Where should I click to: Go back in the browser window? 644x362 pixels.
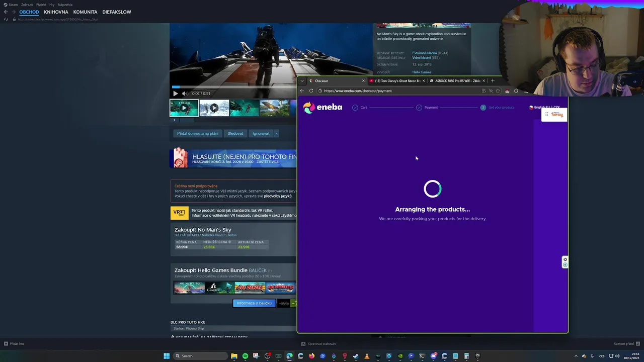click(x=302, y=91)
